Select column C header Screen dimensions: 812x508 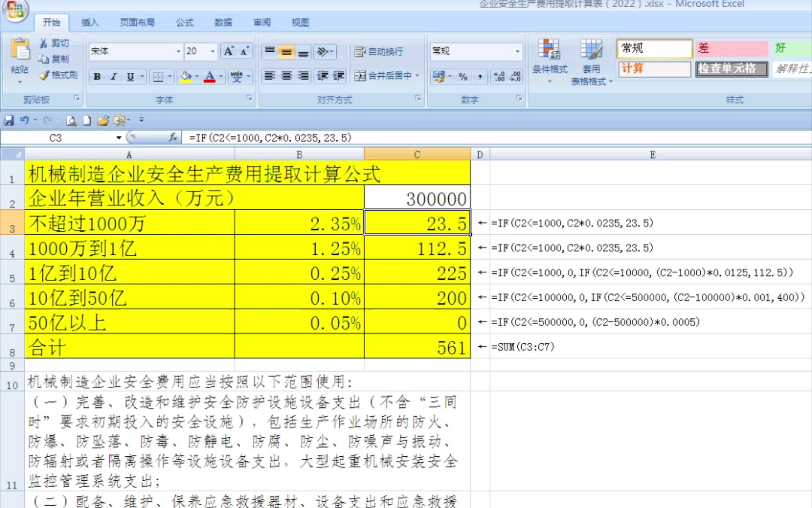coord(417,155)
